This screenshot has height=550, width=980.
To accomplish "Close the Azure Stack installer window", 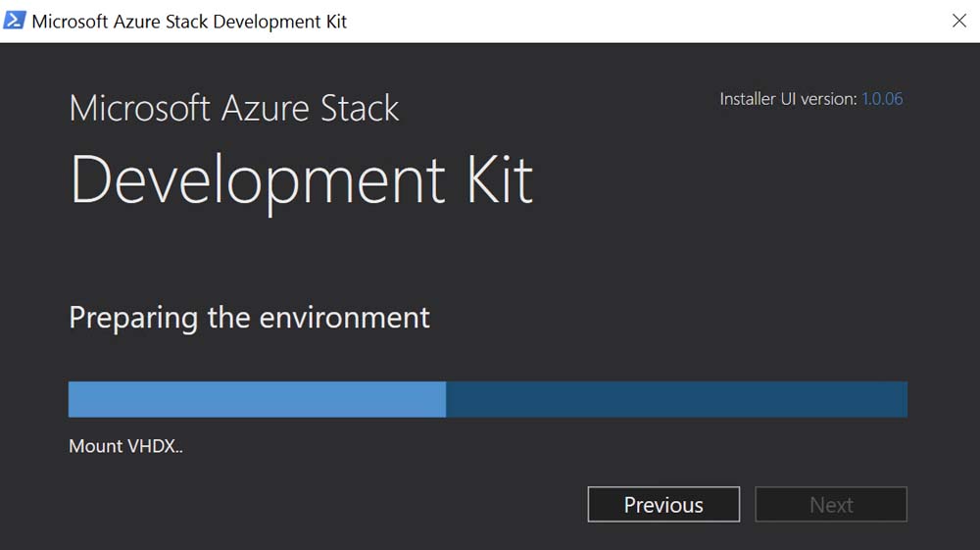I will point(959,21).
